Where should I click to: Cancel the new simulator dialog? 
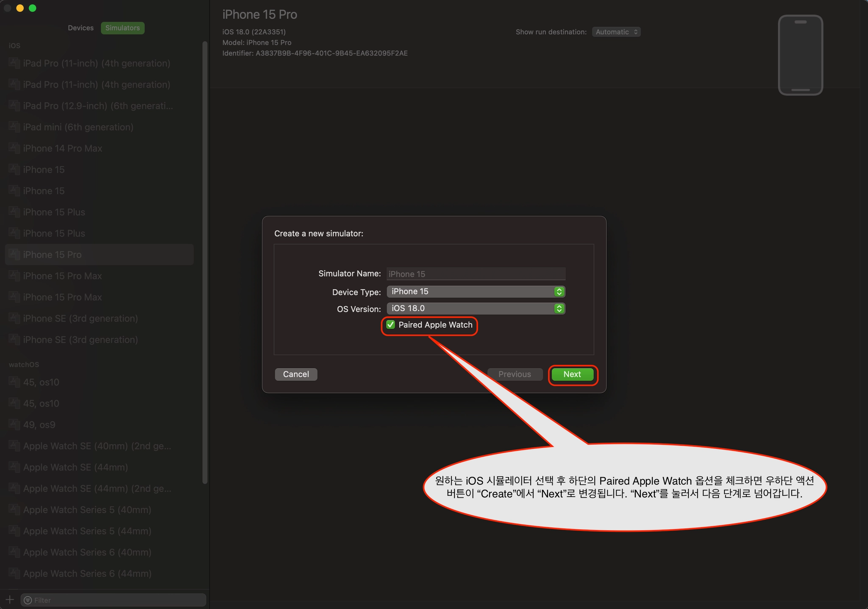(296, 374)
